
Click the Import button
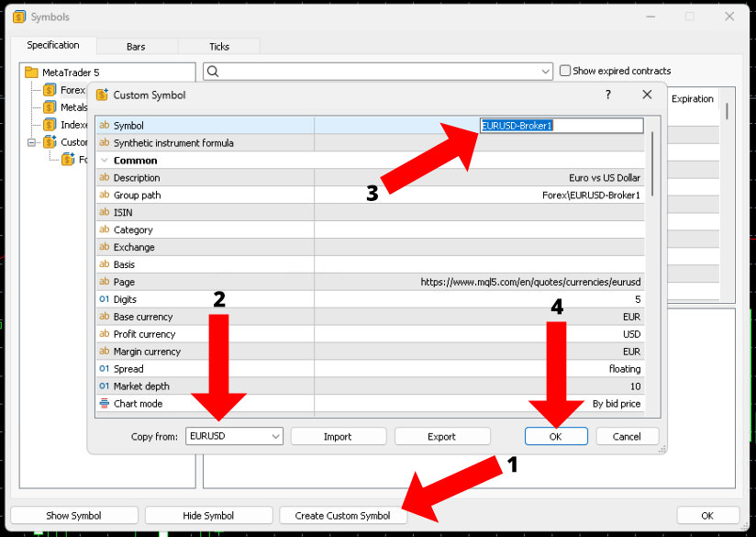(x=339, y=437)
